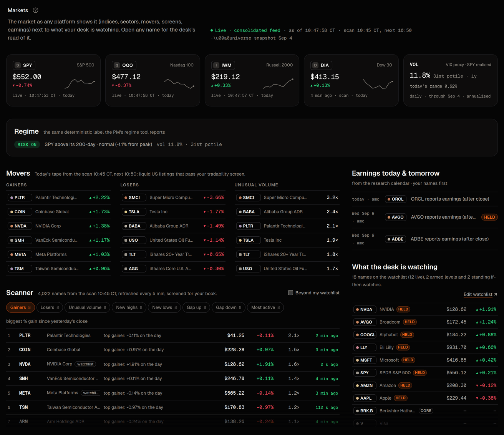This screenshot has height=435, width=504.
Task: Open SMCI chip in Unusual Volume list
Action: [x=248, y=198]
